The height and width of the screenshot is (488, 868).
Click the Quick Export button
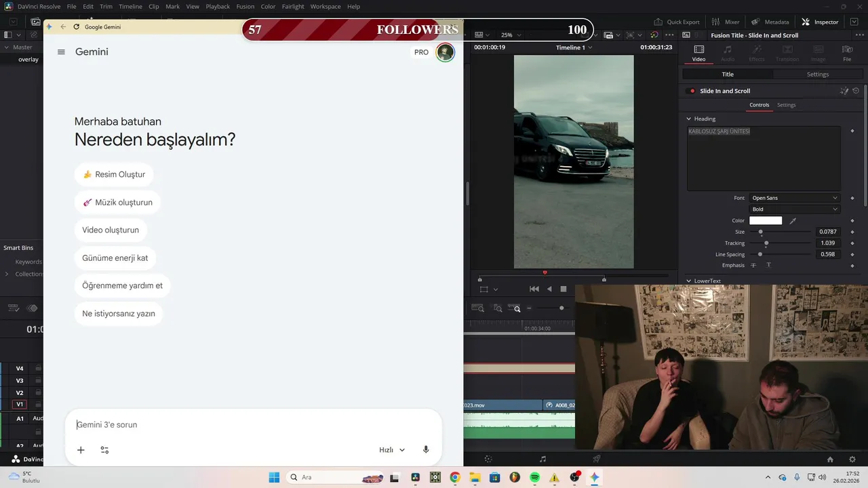pos(677,22)
